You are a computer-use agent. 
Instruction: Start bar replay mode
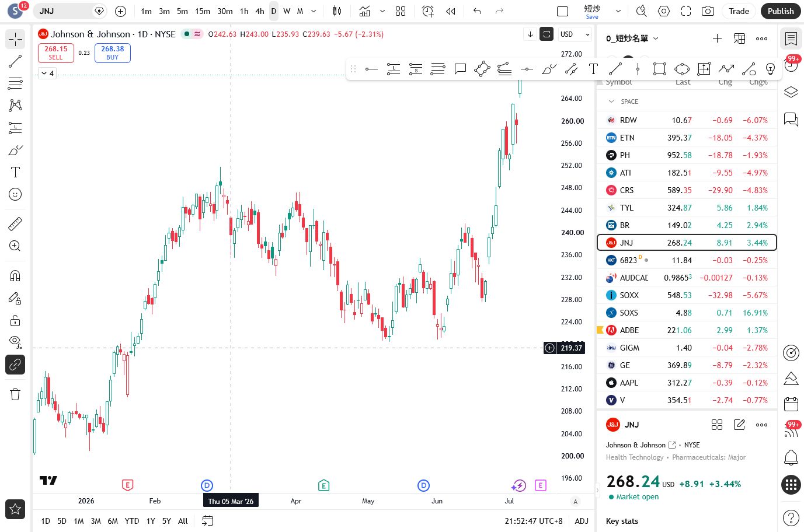450,11
